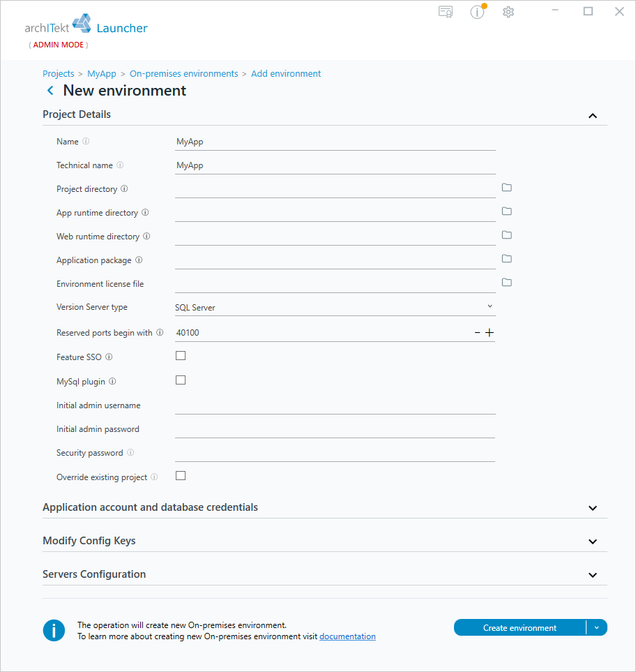Screen dimensions: 636x672
Task: Navigate to the Projects breadcrumb
Action: (x=59, y=74)
